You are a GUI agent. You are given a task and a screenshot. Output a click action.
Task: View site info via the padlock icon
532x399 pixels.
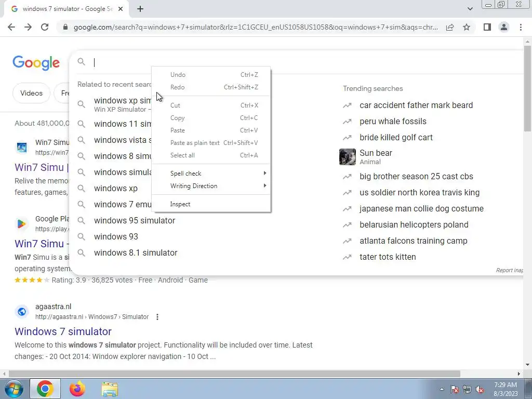point(65,27)
